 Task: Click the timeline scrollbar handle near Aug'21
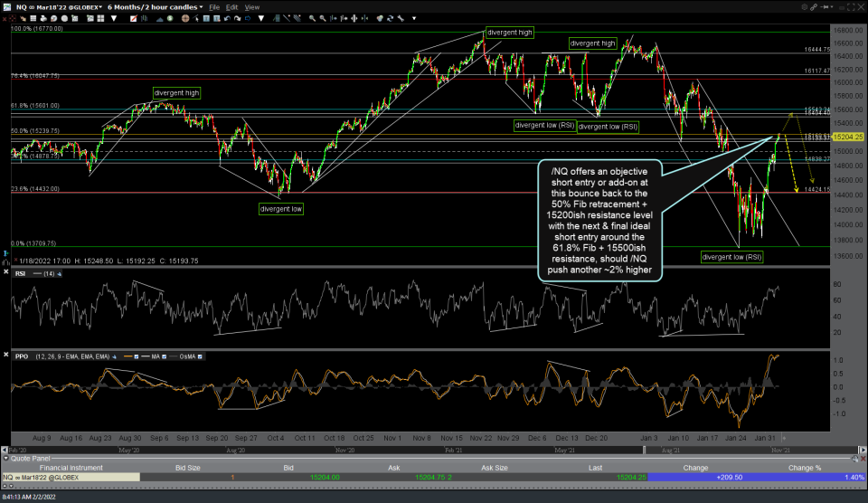coord(644,450)
